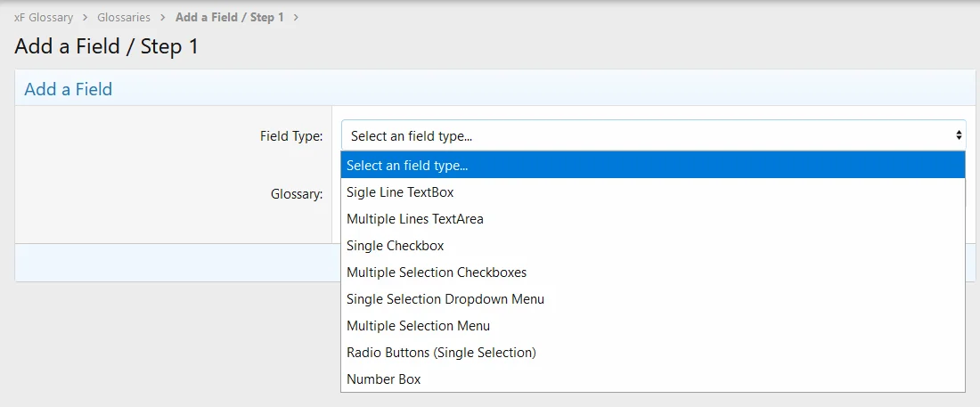Pick the Multiple Selection Menu option
980x407 pixels.
(x=418, y=326)
